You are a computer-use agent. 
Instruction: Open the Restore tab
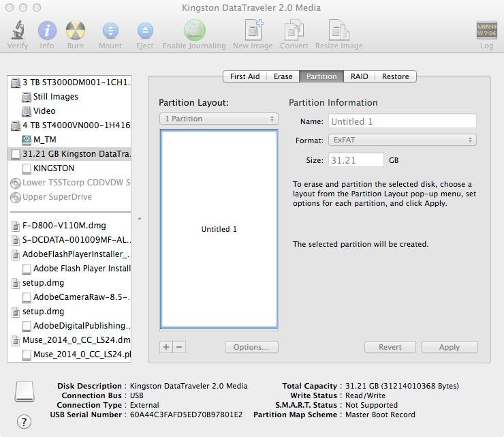click(395, 76)
